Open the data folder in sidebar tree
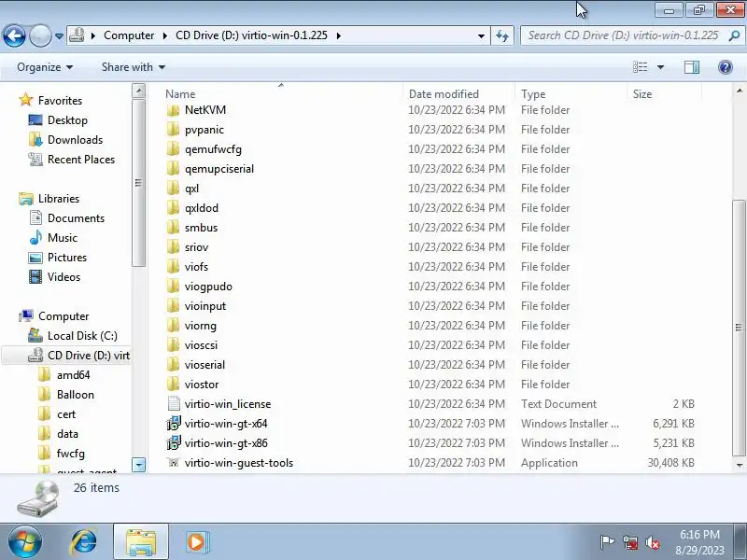Viewport: 747px width, 560px height. [x=67, y=434]
